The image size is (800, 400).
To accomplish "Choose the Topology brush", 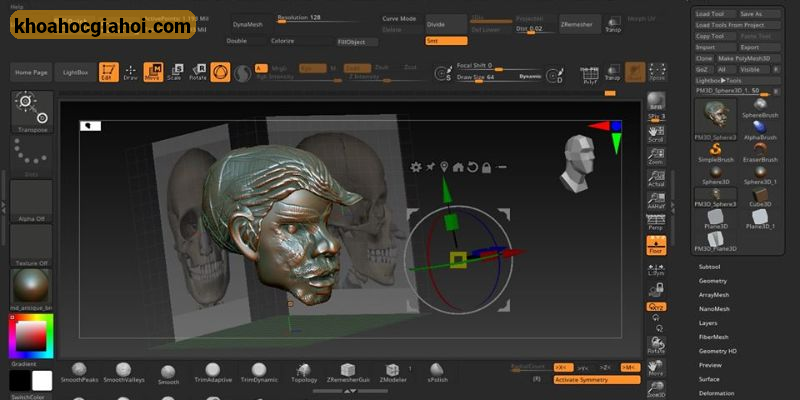I will click(304, 372).
